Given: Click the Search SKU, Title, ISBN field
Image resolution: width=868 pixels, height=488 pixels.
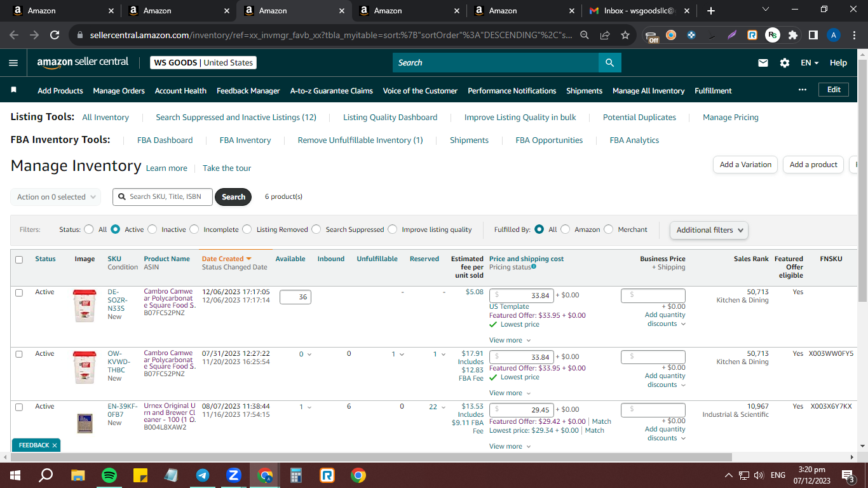Looking at the screenshot, I should (163, 197).
